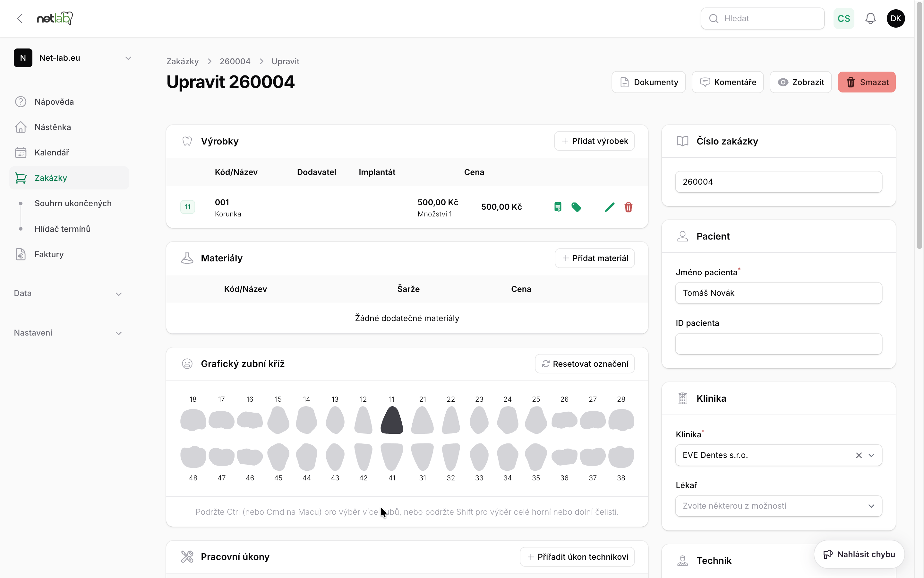Viewport: 924px width, 578px height.
Task: Select tooth 24 in the dental chart
Action: pyautogui.click(x=508, y=420)
